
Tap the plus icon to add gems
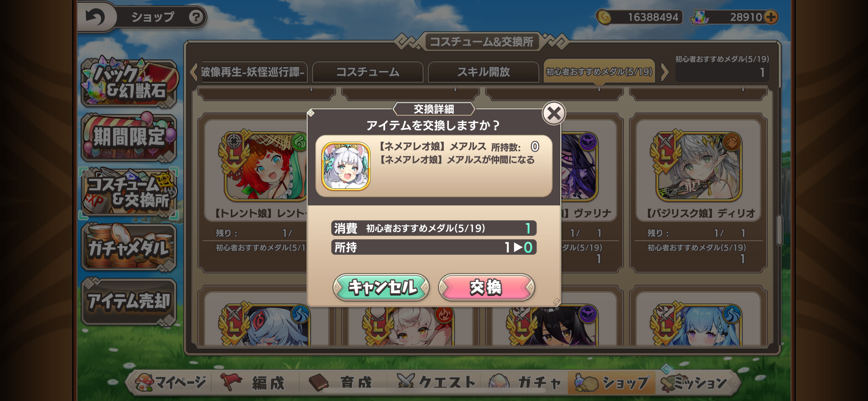click(x=771, y=17)
